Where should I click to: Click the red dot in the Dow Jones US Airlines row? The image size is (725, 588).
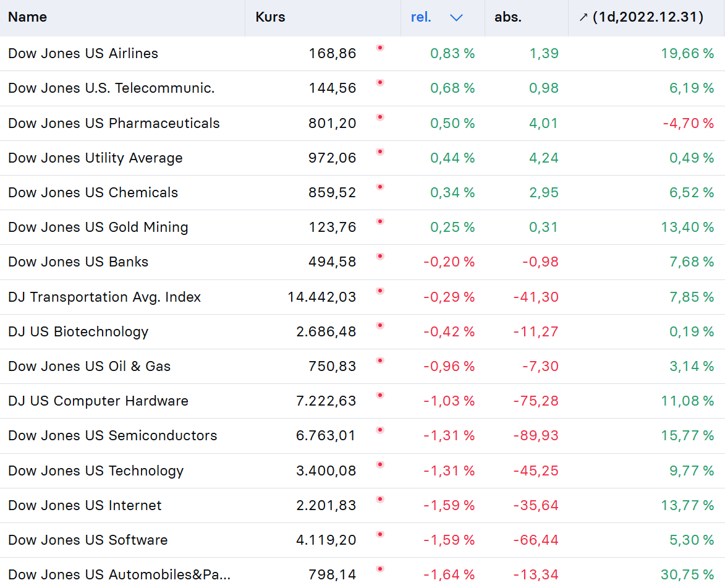click(380, 48)
